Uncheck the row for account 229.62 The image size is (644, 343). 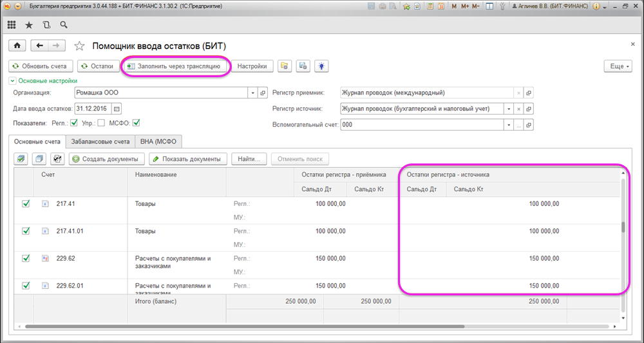pyautogui.click(x=26, y=258)
